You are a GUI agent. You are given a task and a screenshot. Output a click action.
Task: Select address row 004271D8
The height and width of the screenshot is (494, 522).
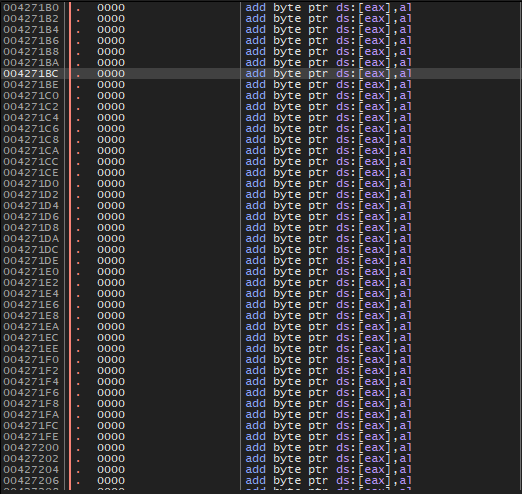[31, 228]
